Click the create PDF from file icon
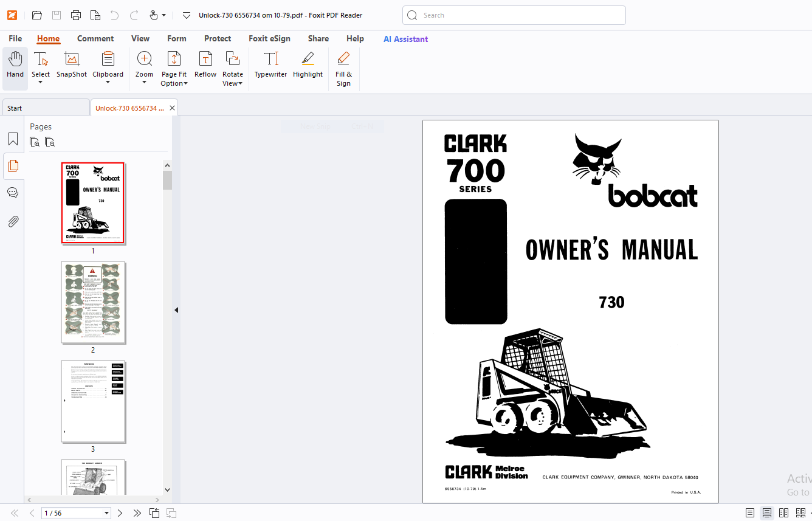812x521 pixels. [95, 15]
